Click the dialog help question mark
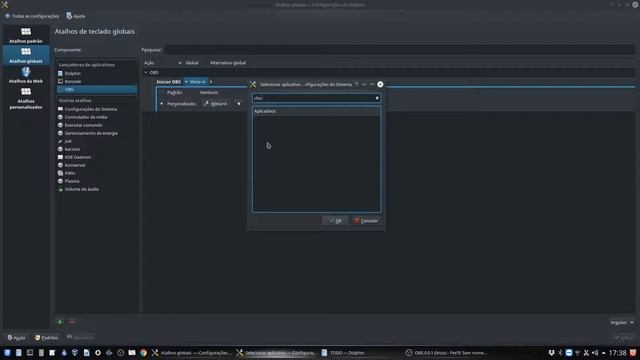This screenshot has width=640, height=360. tap(356, 84)
